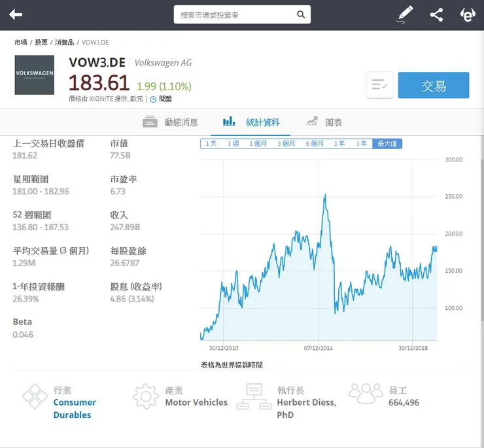Click the employees count 664,496
This screenshot has height=448, width=484.
pos(404,402)
